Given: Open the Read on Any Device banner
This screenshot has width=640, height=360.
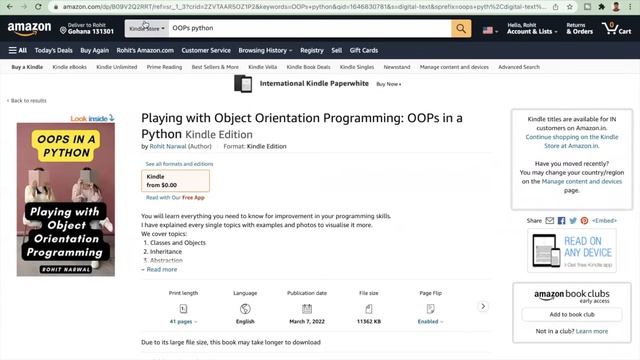Looking at the screenshot, I should point(572,251).
